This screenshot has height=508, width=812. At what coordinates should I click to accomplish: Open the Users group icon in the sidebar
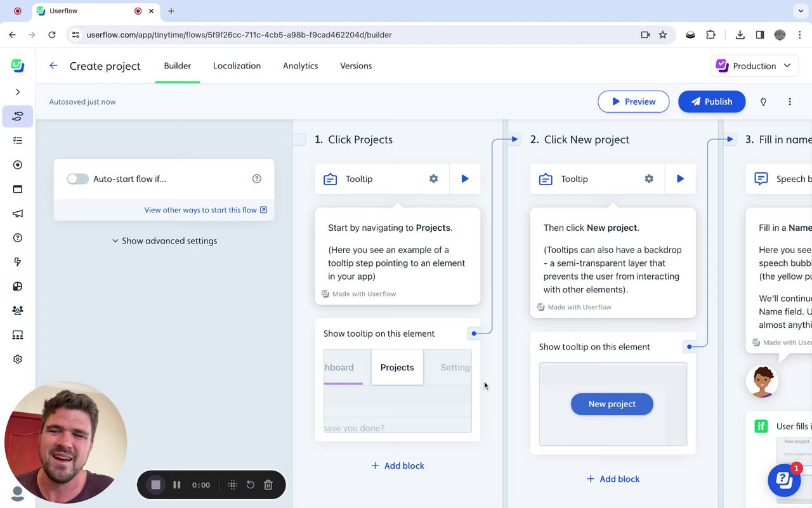18,311
